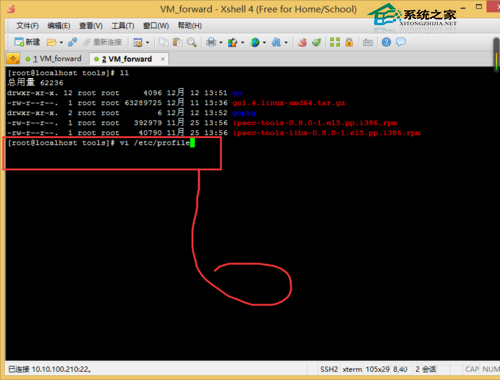The width and height of the screenshot is (500, 380).
Task: Click the orange add-tab icon
Action: [x=13, y=59]
